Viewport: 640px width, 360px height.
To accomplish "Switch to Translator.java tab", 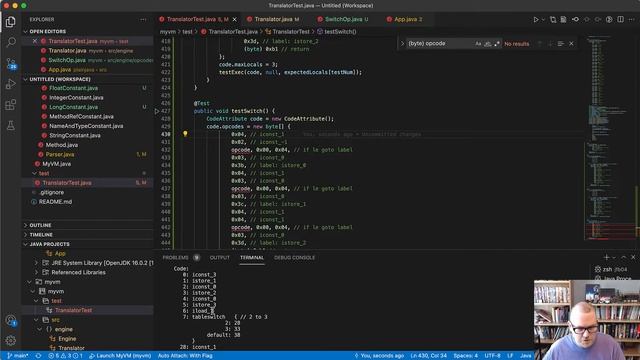I will [273, 19].
